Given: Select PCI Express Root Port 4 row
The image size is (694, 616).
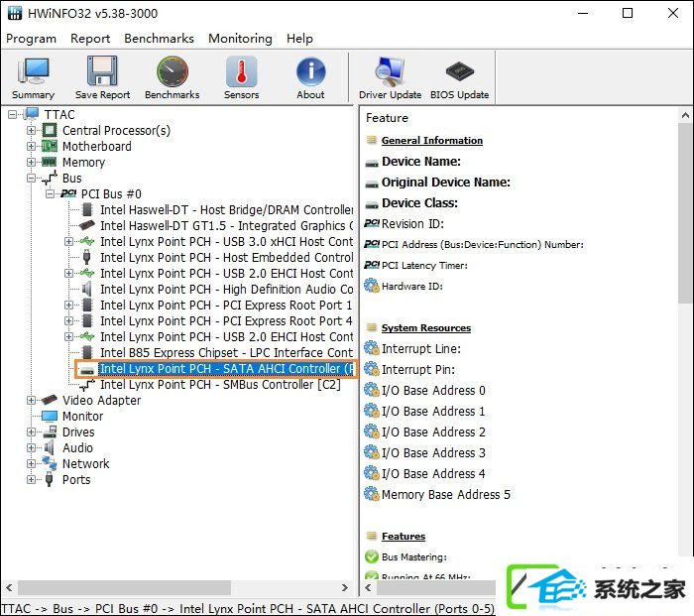Looking at the screenshot, I should point(227,320).
